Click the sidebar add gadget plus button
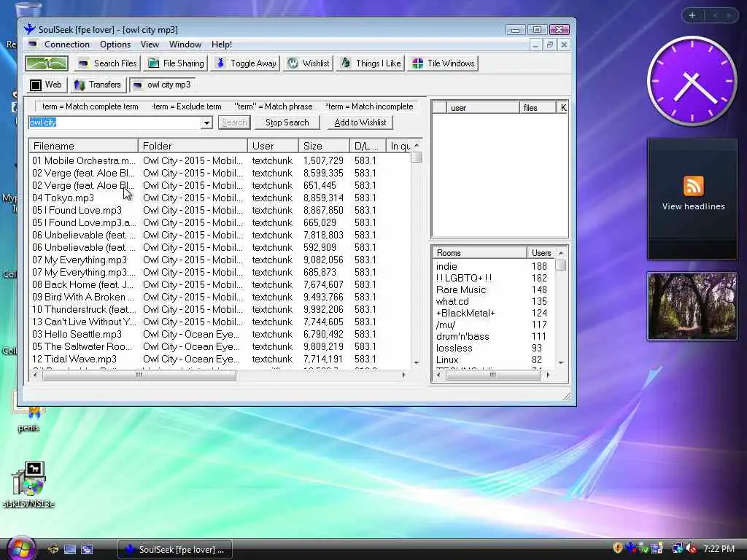This screenshot has height=560, width=747. pyautogui.click(x=692, y=15)
